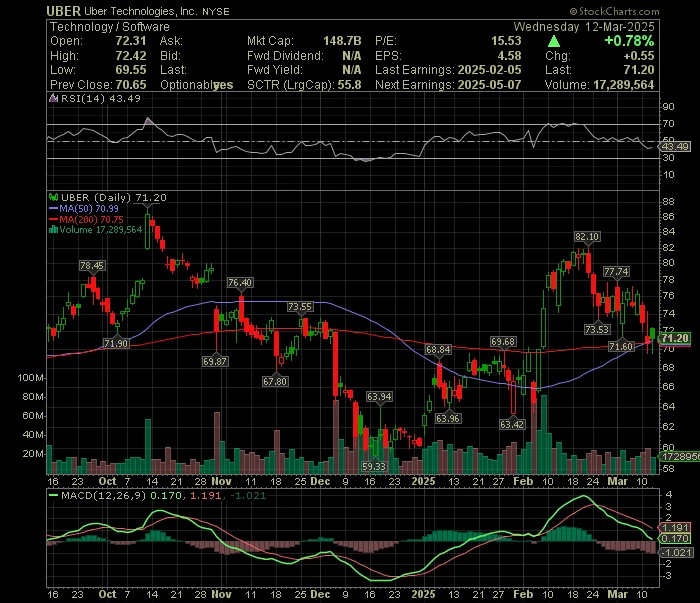Screen dimensions: 700x603
Task: Select the UBER ticker symbol in the title
Action: [63, 11]
